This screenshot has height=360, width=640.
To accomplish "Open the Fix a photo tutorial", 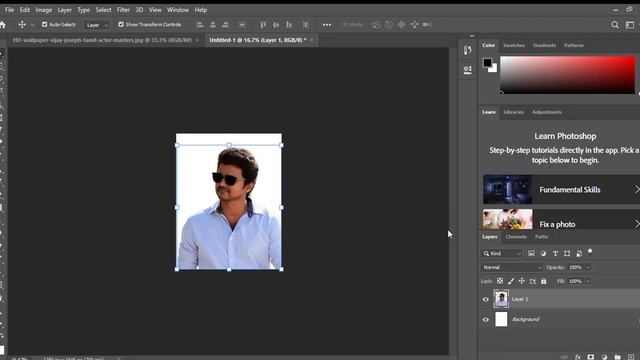I will tap(562, 219).
